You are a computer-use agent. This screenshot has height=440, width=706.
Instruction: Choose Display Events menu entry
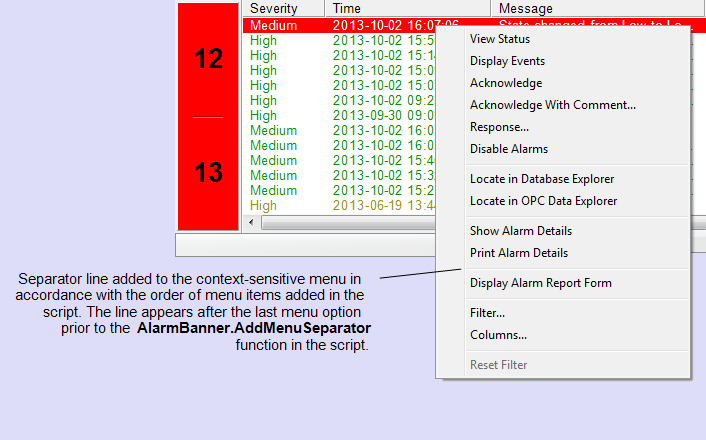point(507,61)
